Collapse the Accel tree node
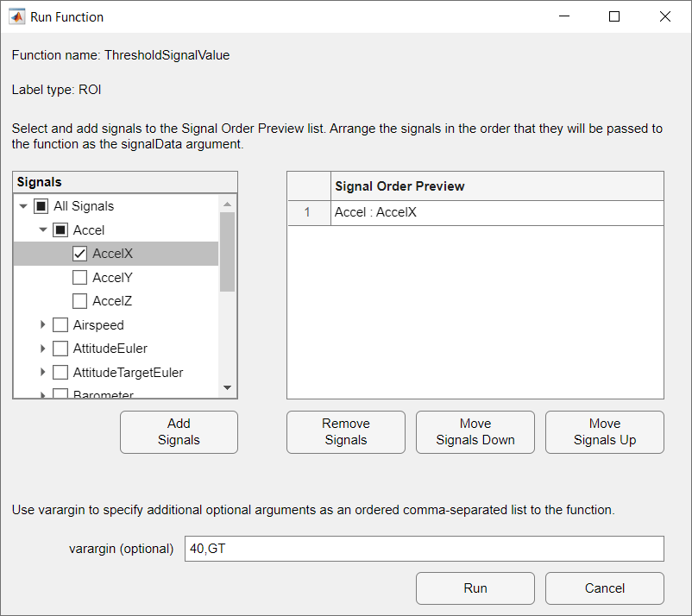The width and height of the screenshot is (692, 616). pyautogui.click(x=43, y=229)
